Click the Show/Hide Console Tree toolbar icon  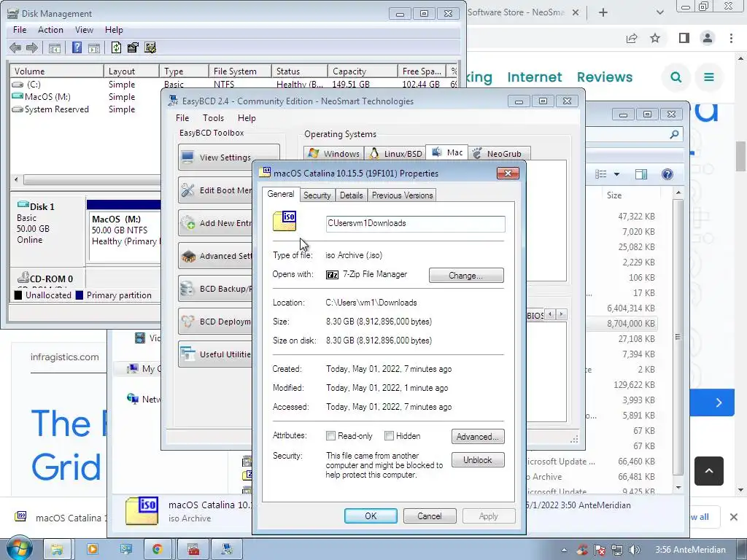55,47
